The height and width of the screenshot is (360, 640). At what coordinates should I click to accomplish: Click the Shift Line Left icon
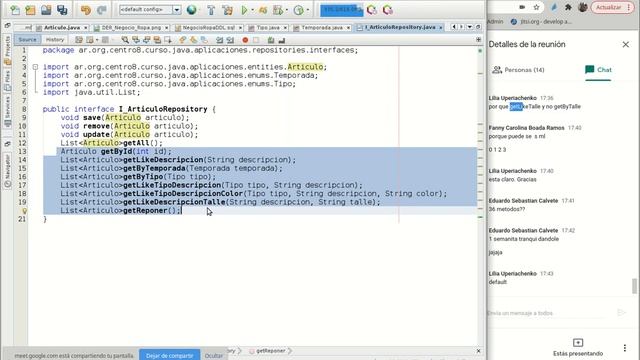220,40
